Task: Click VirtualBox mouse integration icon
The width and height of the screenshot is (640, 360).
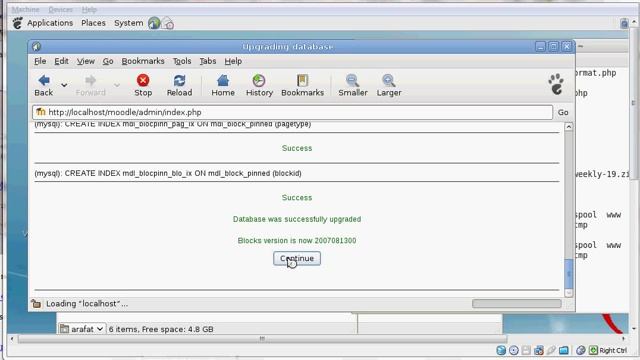Action: pos(580,350)
